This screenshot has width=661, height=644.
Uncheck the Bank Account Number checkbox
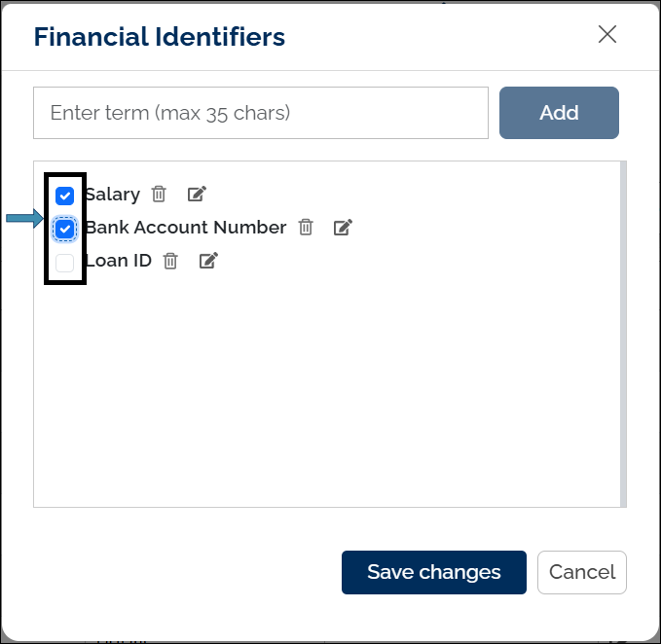click(65, 229)
